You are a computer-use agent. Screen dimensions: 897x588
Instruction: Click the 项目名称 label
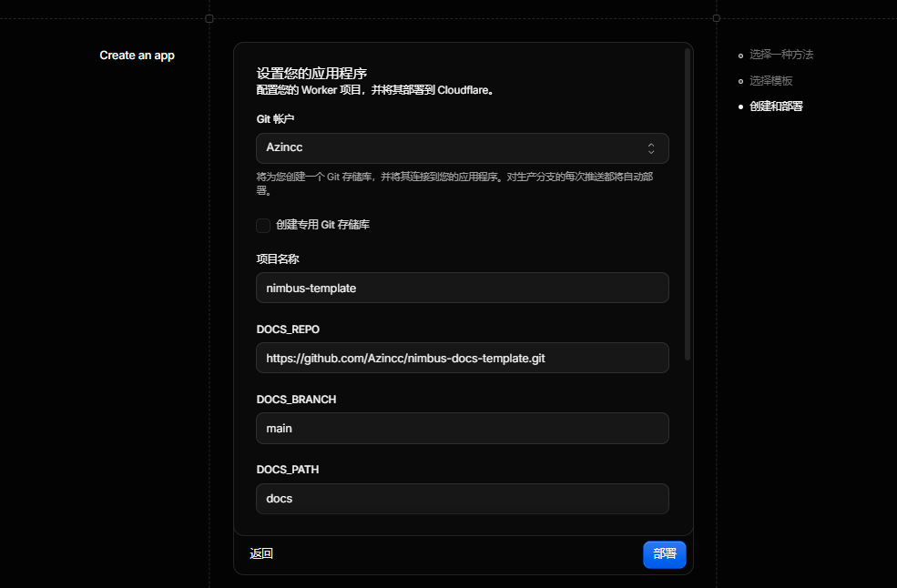pos(278,259)
